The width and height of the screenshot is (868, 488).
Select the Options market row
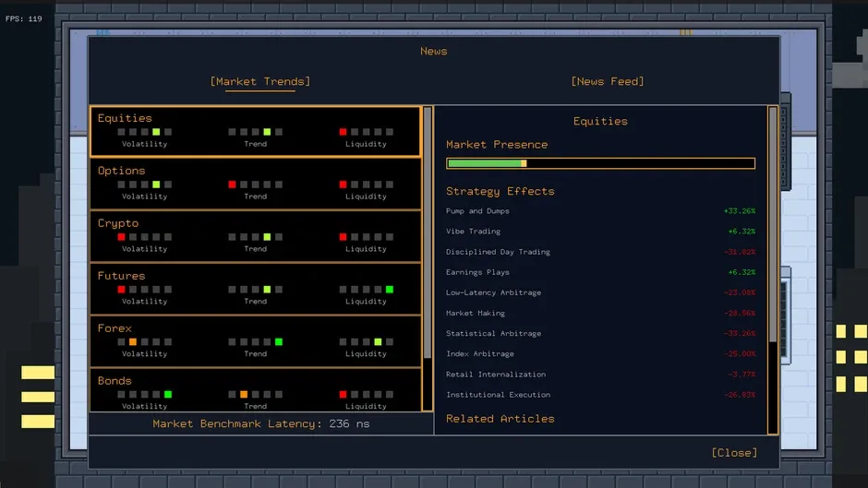click(256, 184)
